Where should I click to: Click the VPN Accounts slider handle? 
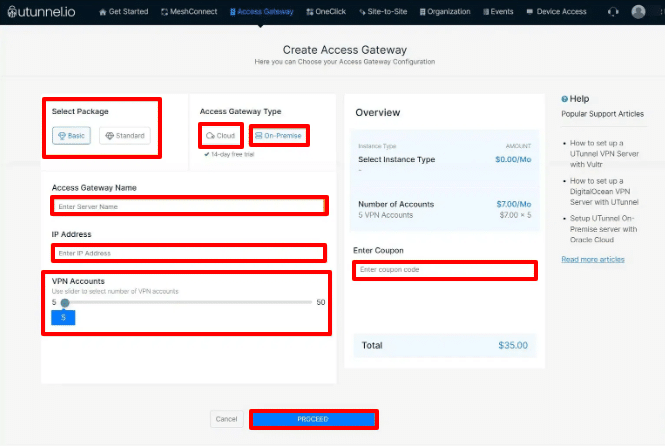click(x=65, y=302)
